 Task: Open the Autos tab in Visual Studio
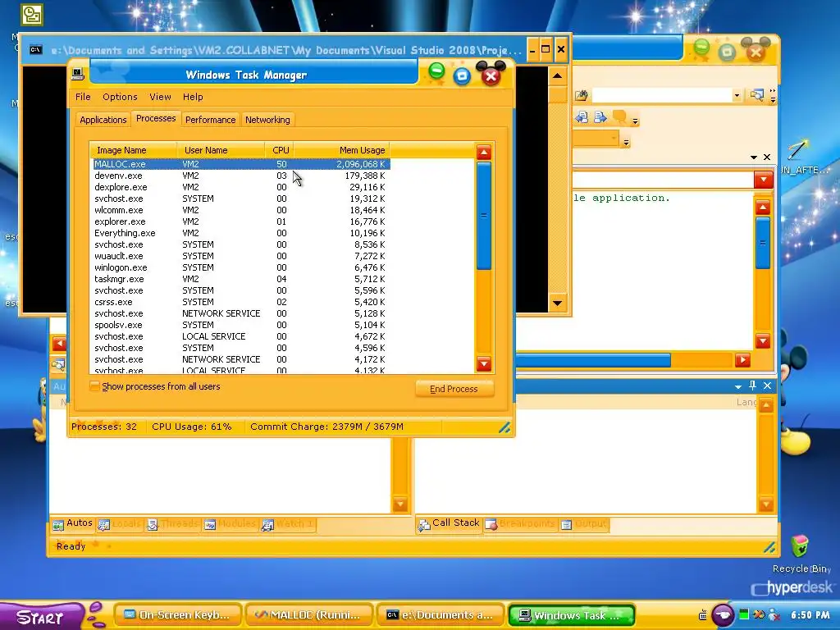pos(73,523)
